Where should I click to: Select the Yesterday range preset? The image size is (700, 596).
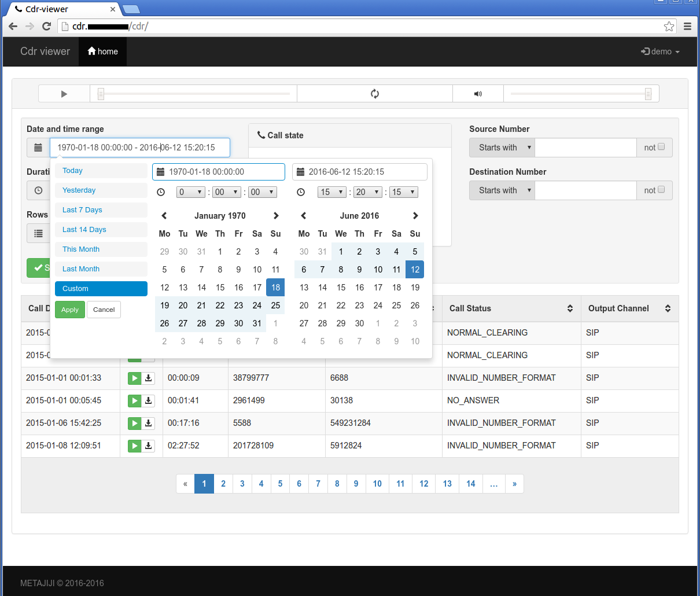(101, 190)
